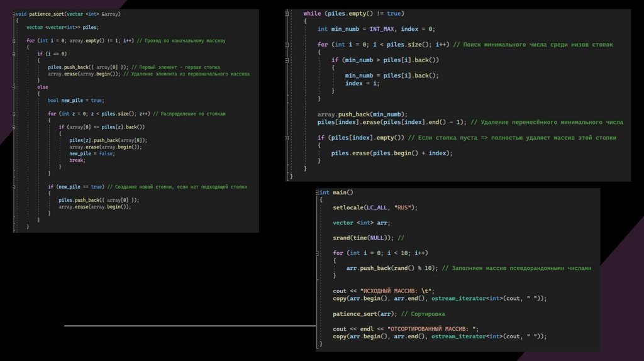
Task: Collapse the 'if (piles[index].empty())' block
Action: tap(288, 138)
